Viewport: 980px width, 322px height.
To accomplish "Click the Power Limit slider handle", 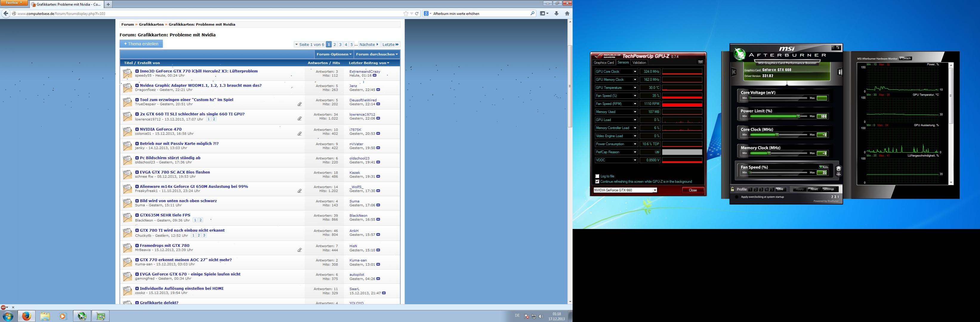I will 798,116.
